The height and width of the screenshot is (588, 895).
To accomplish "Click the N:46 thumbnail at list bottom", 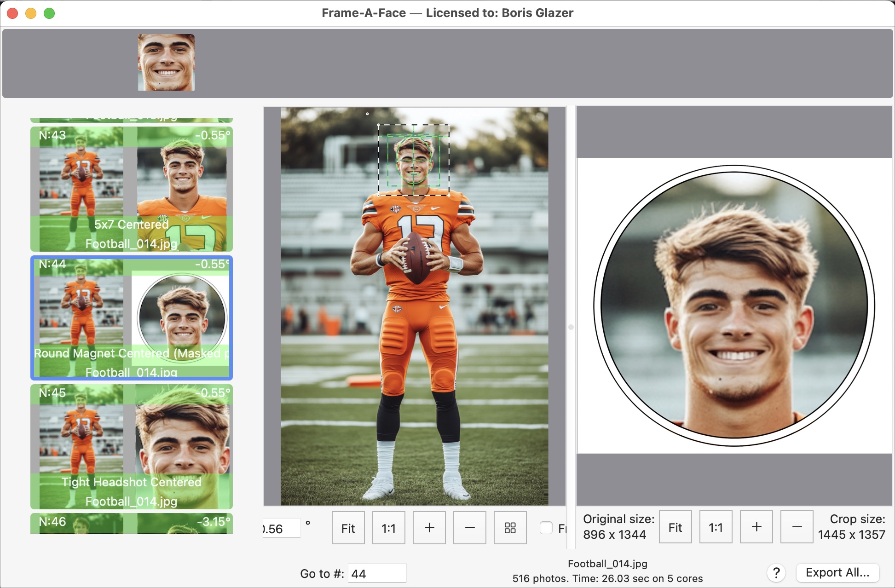I will click(x=131, y=524).
